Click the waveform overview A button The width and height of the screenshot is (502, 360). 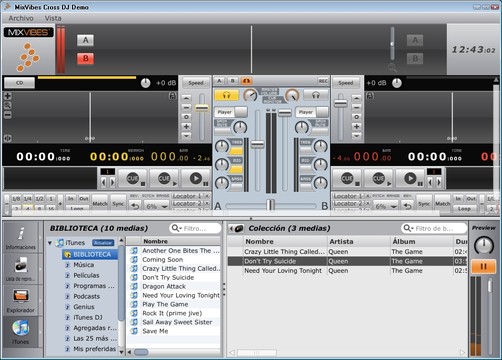pyautogui.click(x=86, y=40)
